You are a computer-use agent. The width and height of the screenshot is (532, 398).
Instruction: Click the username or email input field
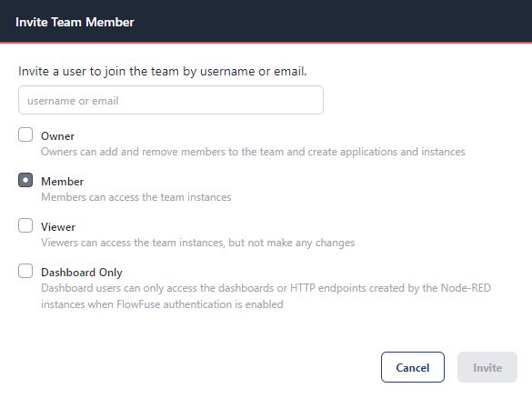tap(171, 100)
